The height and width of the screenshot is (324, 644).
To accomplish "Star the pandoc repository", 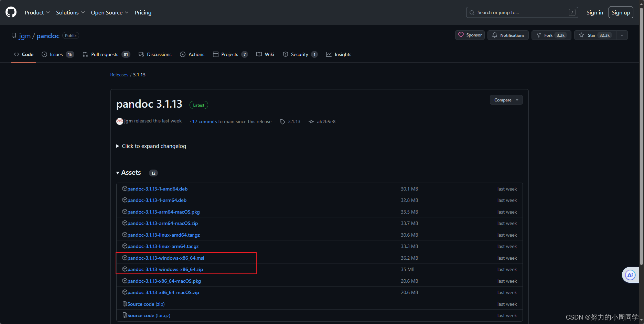I will point(595,35).
